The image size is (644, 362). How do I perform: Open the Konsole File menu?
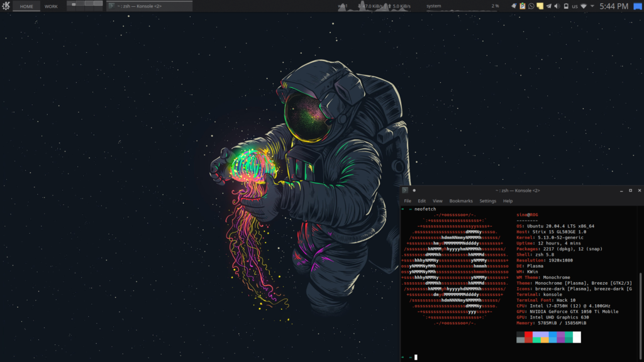pyautogui.click(x=408, y=201)
